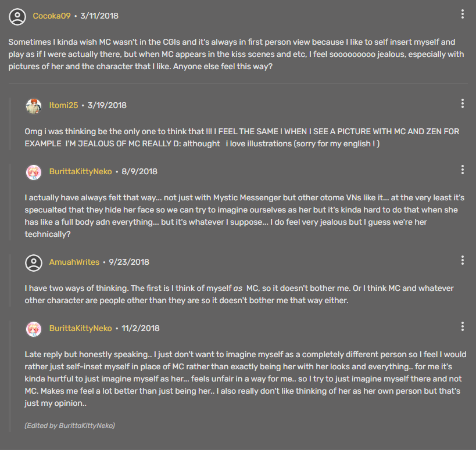Click Cocoka09's default profile avatar icon

[x=17, y=16]
